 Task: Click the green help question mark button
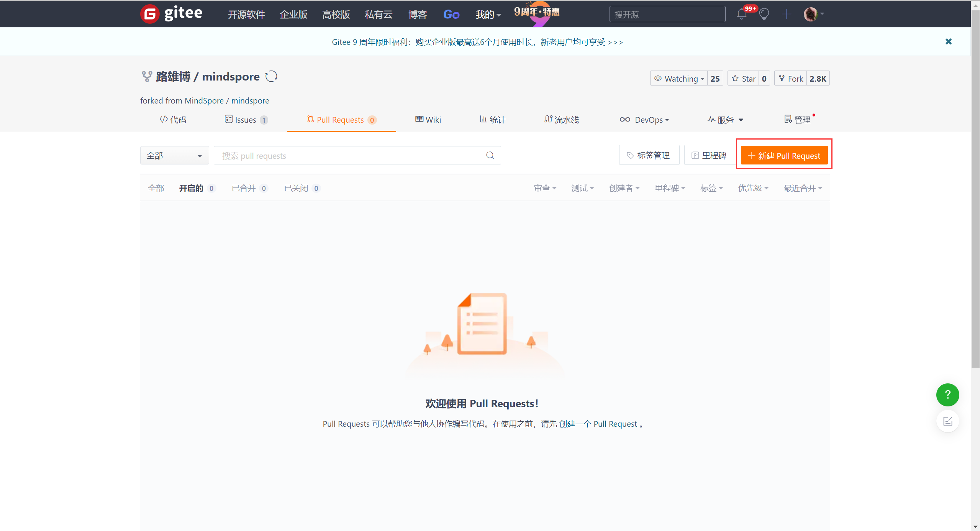pos(947,395)
